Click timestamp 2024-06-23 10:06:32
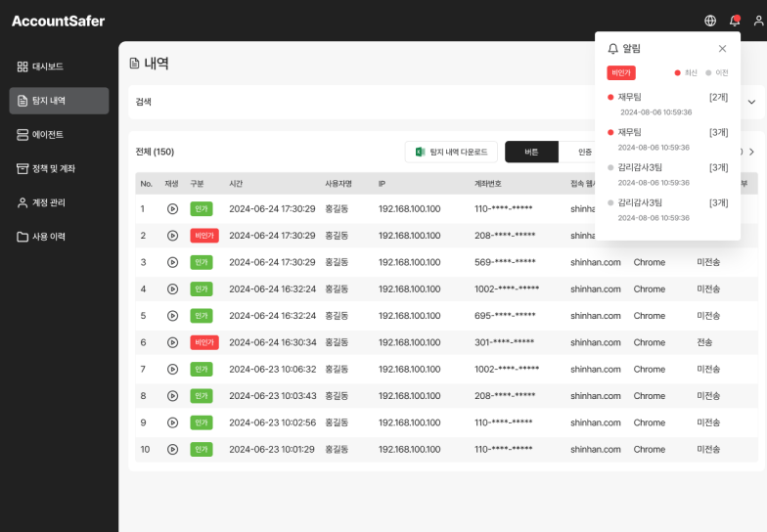 click(272, 370)
